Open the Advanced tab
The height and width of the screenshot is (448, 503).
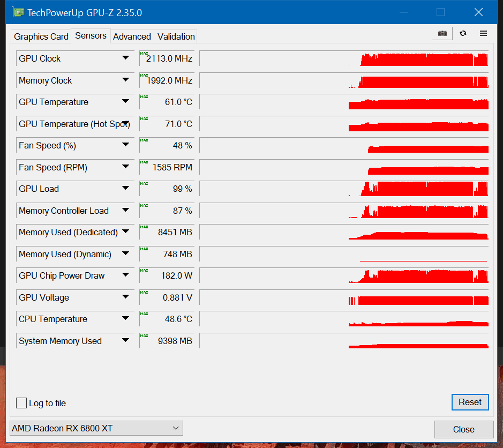tap(132, 36)
